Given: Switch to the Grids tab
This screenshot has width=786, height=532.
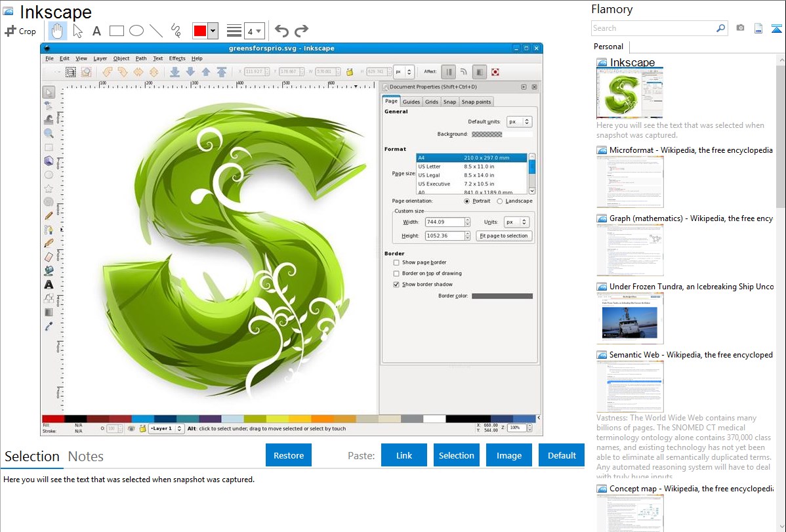Looking at the screenshot, I should pyautogui.click(x=432, y=102).
